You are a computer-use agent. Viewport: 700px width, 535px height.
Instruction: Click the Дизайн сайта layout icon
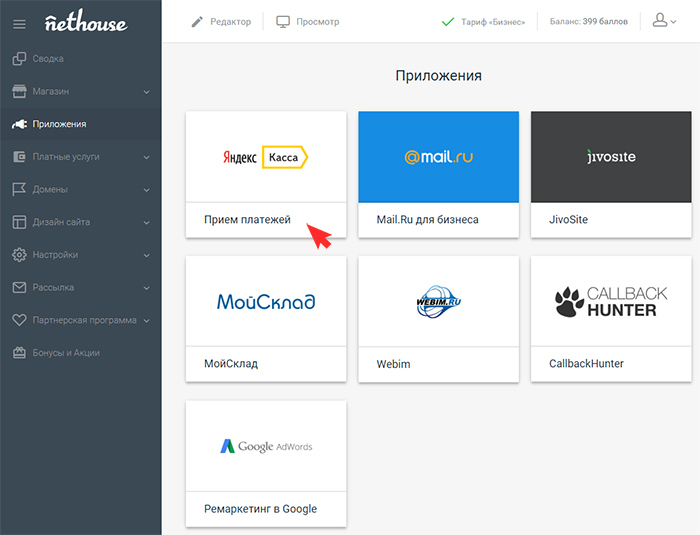click(x=19, y=222)
